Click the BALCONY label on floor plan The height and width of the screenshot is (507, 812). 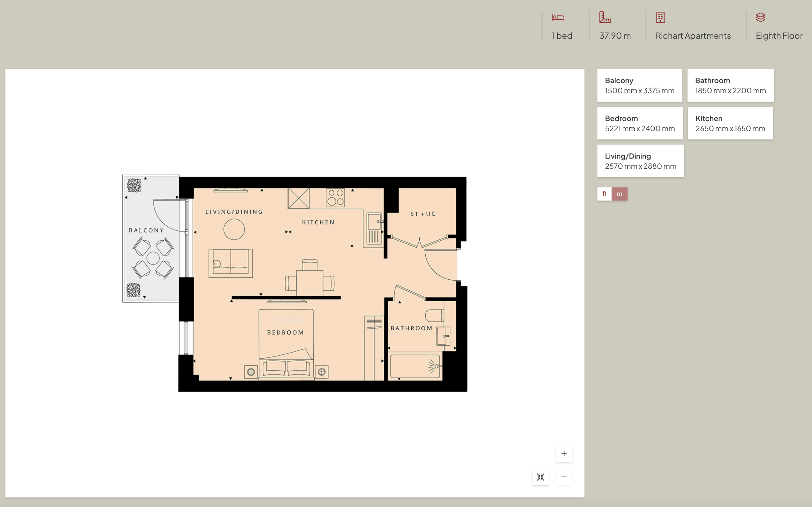pos(146,231)
